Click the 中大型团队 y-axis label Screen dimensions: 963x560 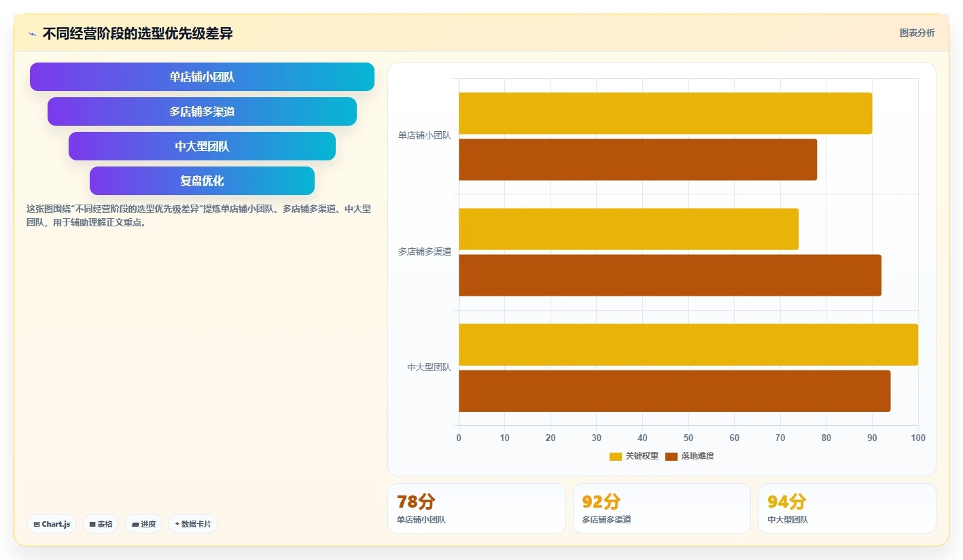pos(429,367)
